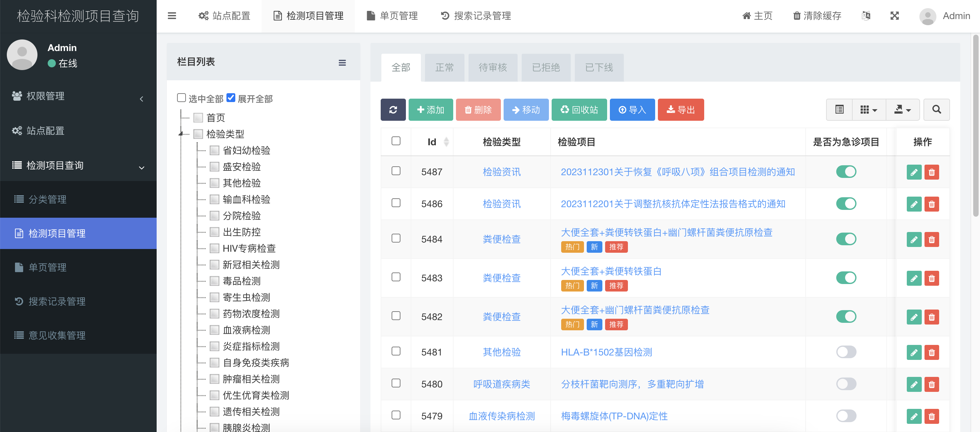This screenshot has width=980, height=432.
Task: Click the red 导出 button
Action: click(681, 110)
